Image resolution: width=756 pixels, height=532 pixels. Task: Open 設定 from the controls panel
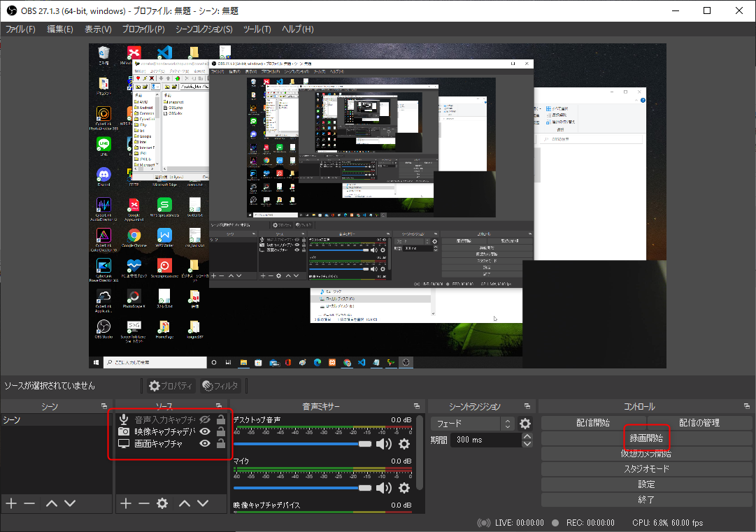647,484
